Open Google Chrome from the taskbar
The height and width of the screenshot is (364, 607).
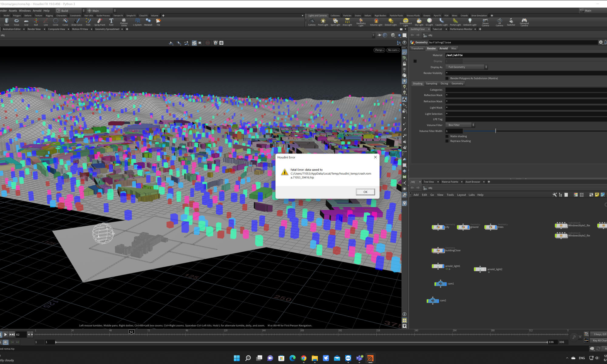(x=303, y=358)
